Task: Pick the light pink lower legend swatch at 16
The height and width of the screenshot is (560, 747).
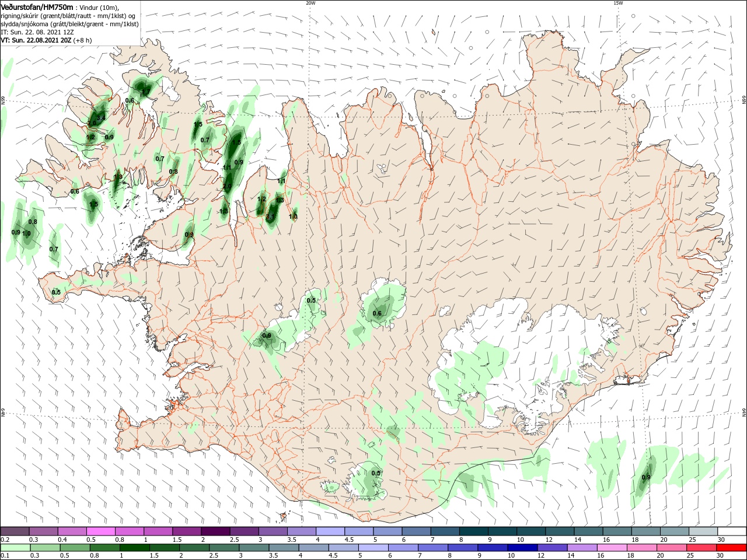Action: coord(612,548)
